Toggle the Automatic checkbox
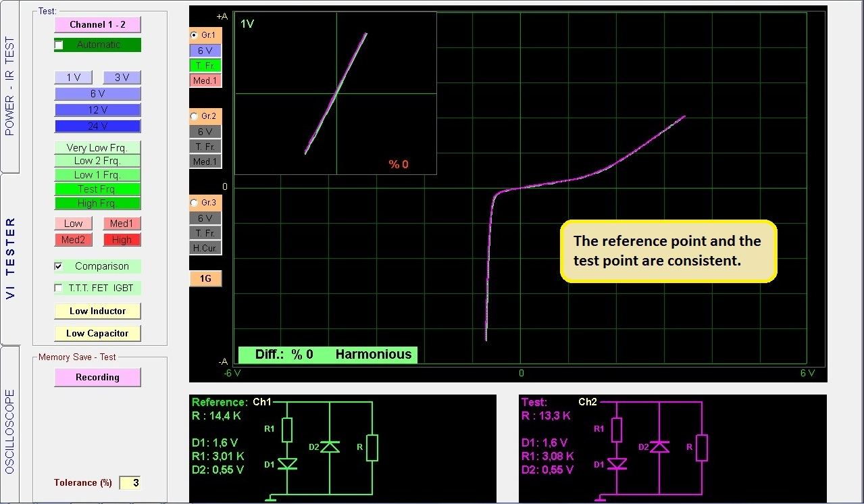 [x=59, y=45]
